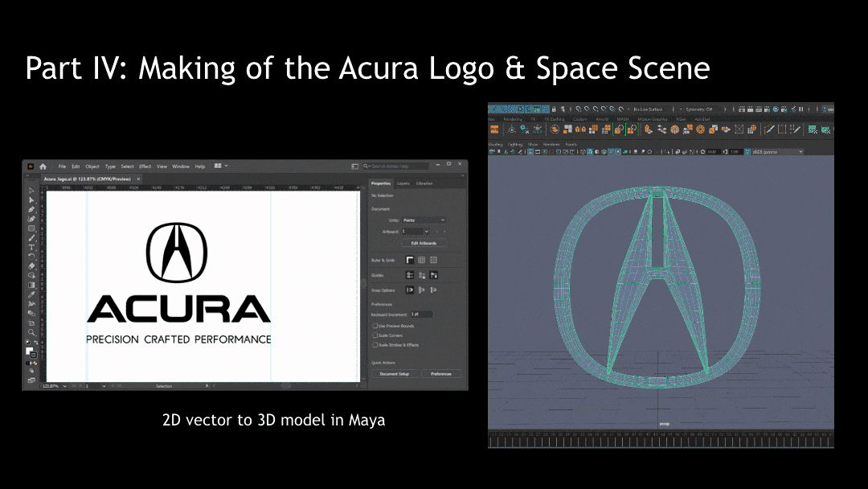
Task: Enable Use Preview Bounds checkbox
Action: pos(375,327)
